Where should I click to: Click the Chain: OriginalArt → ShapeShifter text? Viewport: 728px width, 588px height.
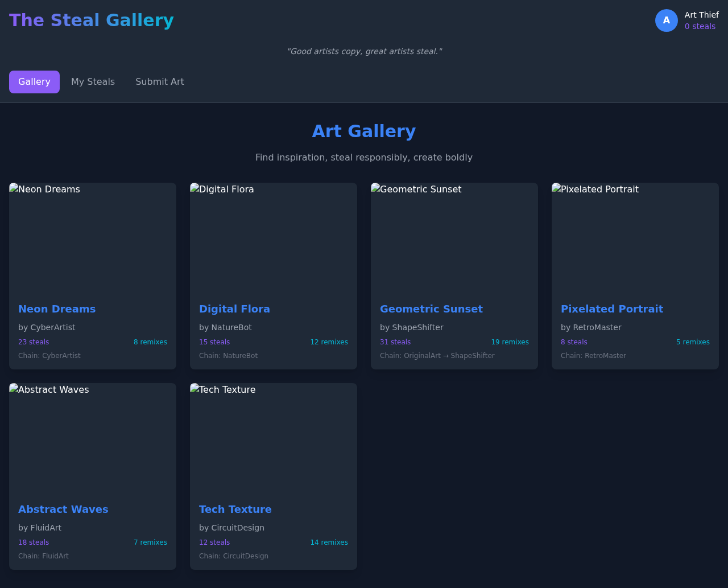(x=437, y=355)
